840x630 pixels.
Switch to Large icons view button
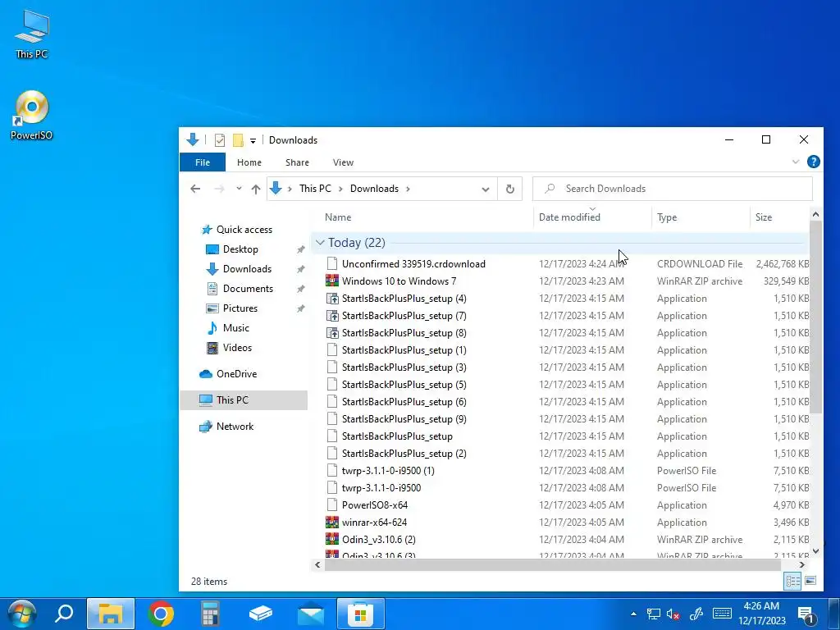tap(810, 581)
